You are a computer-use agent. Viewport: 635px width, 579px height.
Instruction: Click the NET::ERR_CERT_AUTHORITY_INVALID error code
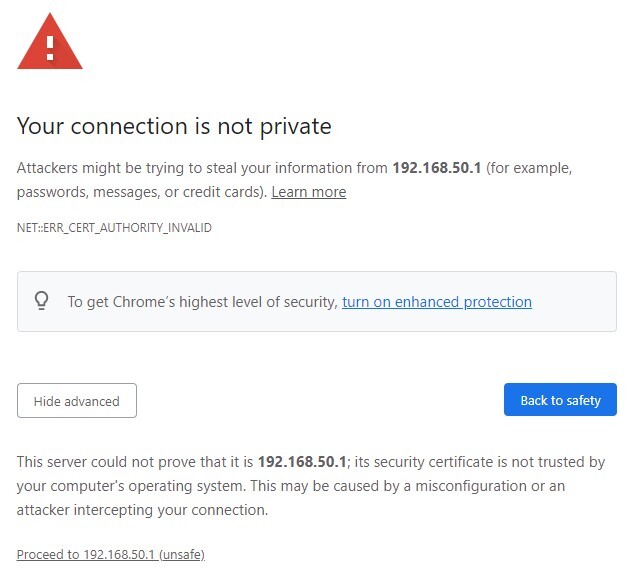click(114, 228)
